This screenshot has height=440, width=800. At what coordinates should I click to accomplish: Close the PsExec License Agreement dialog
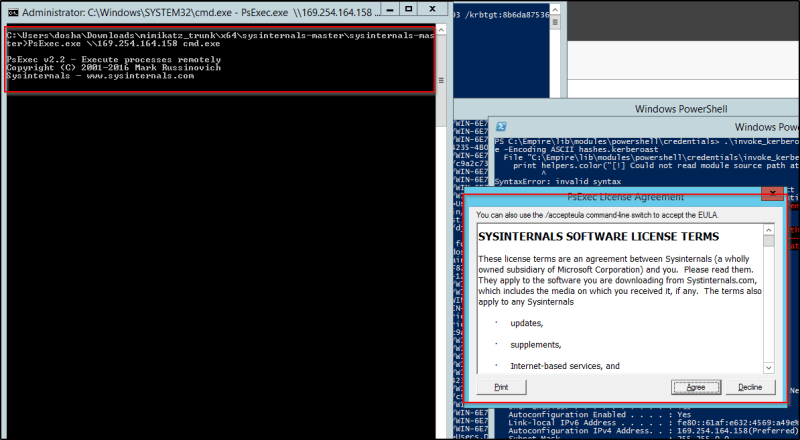pyautogui.click(x=772, y=193)
